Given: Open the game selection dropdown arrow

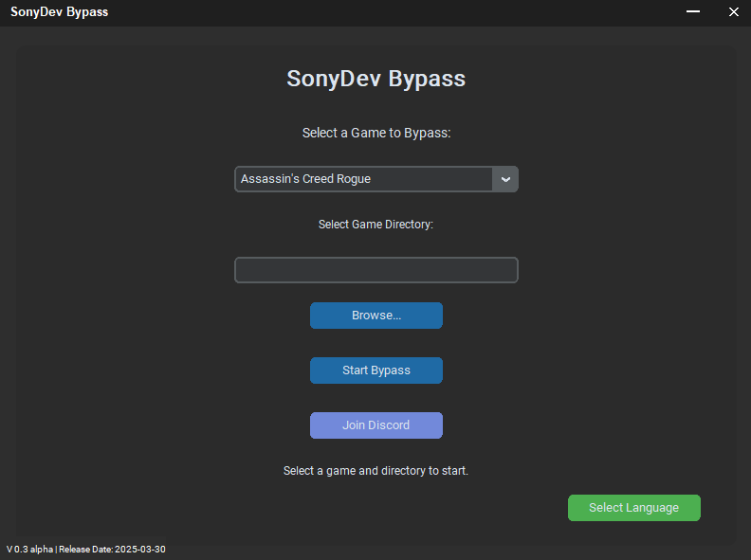Looking at the screenshot, I should point(505,179).
